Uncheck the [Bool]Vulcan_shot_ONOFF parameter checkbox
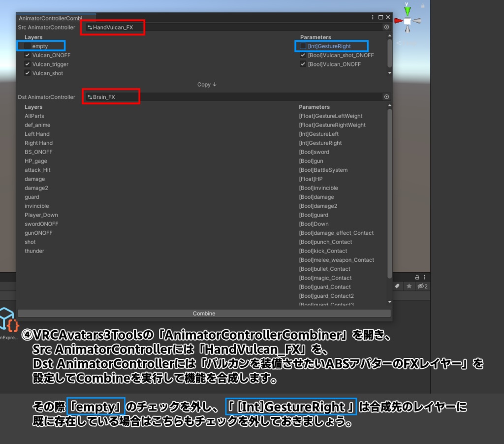504x444 pixels. point(303,55)
